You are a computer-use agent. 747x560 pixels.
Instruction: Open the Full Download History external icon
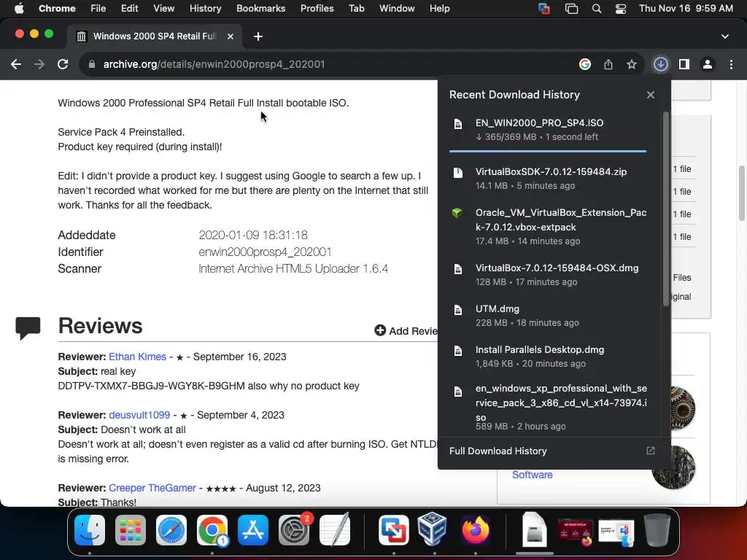(x=650, y=451)
